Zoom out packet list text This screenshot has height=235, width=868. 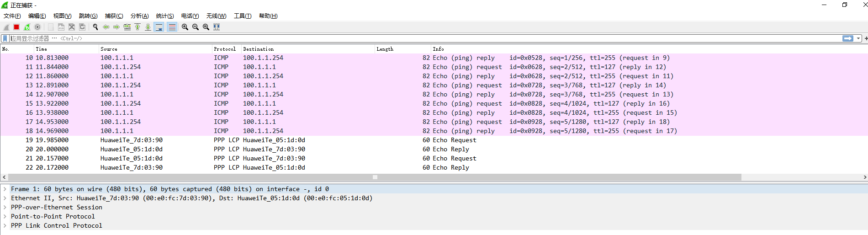pyautogui.click(x=196, y=27)
